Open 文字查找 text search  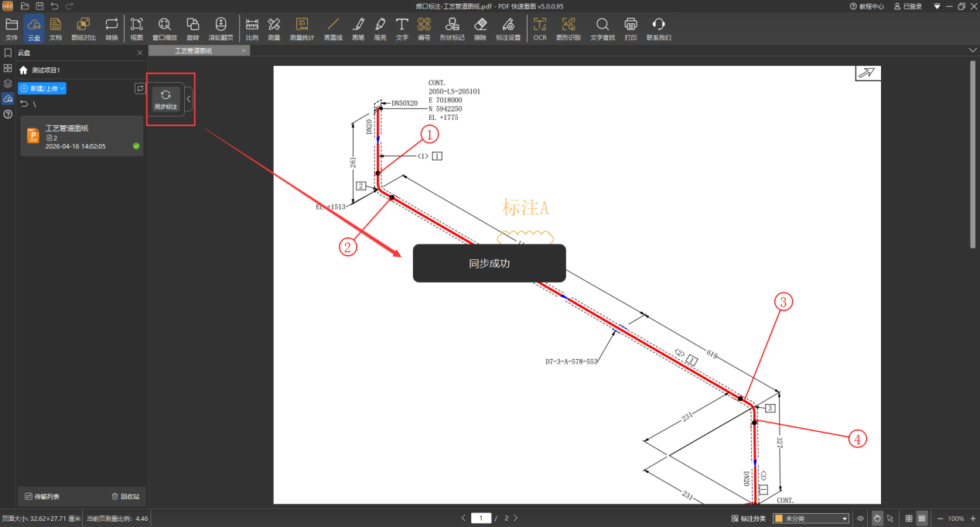[602, 28]
